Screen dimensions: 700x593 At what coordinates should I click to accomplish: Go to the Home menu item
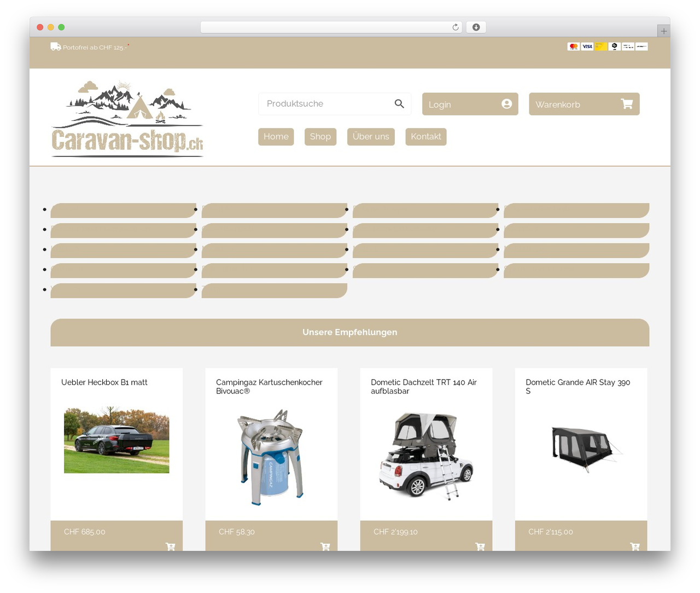click(x=276, y=137)
